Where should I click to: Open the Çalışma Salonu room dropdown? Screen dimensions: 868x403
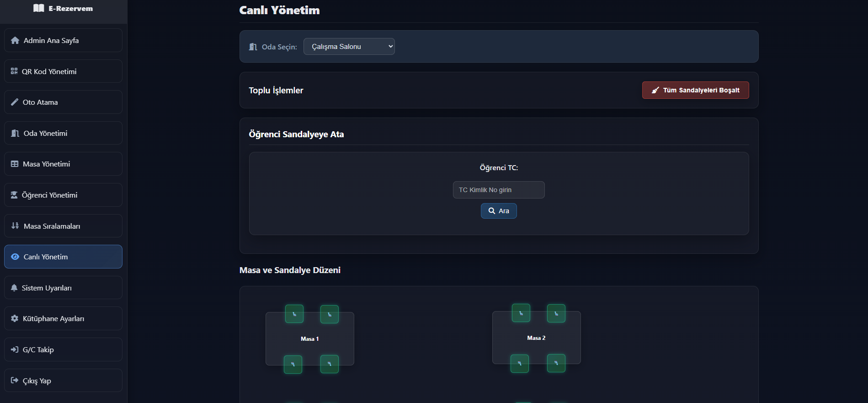click(349, 47)
